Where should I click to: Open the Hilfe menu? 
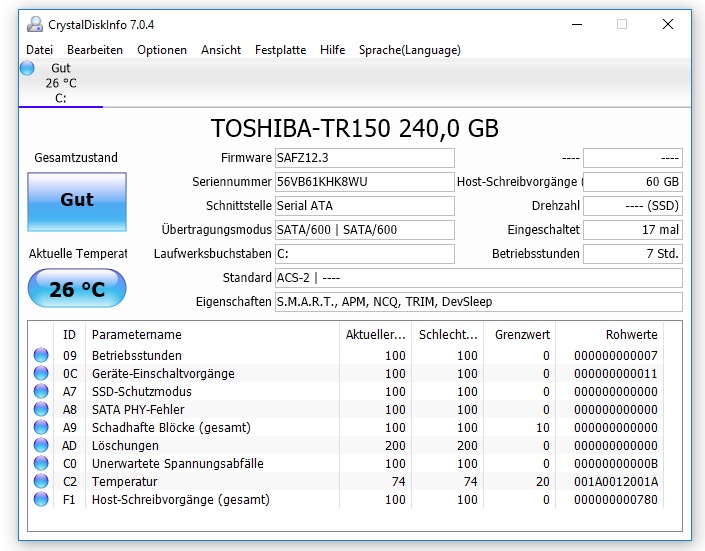coord(332,50)
